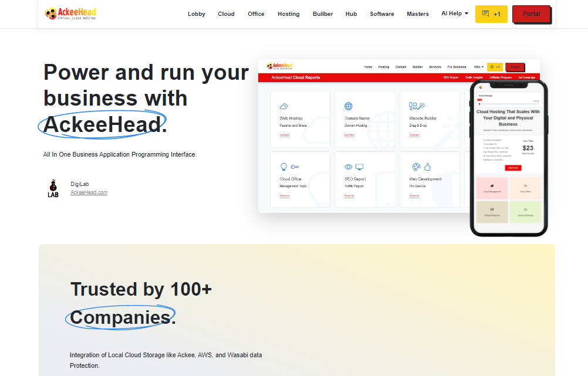The width and height of the screenshot is (588, 376).
Task: Open the Lobby menu item
Action: (x=197, y=14)
